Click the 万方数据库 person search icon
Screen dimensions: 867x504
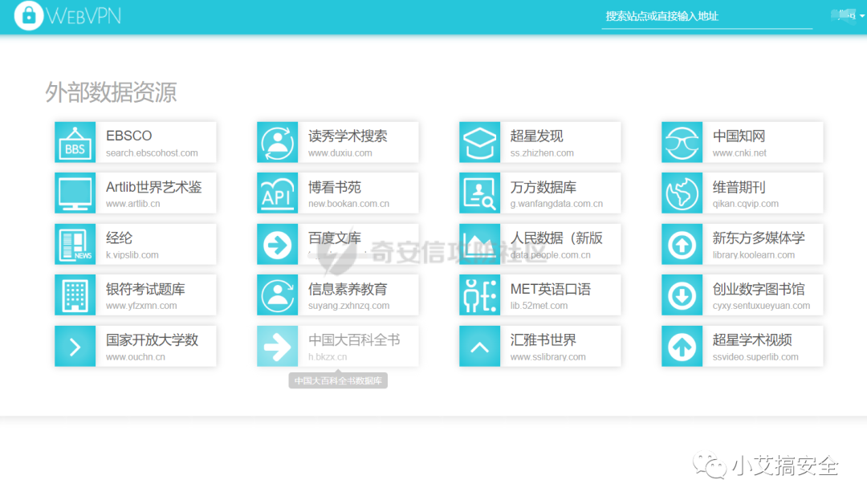point(480,193)
